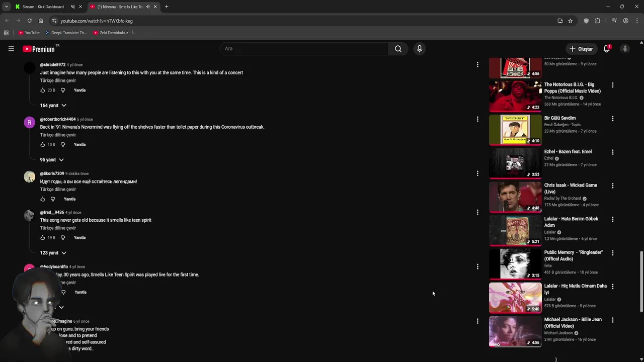Reload the page in browser toolbar
644x362 pixels.
click(29, 21)
